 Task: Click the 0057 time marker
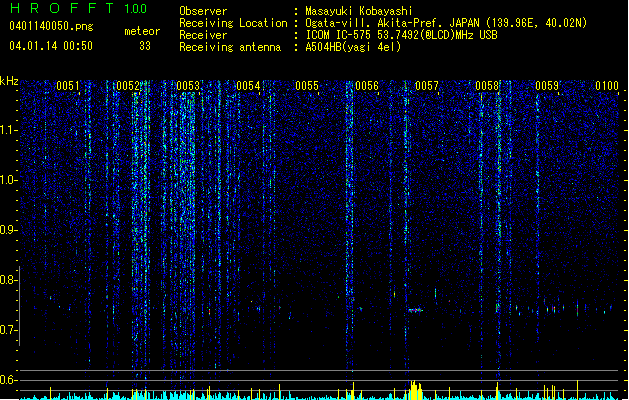point(427,86)
